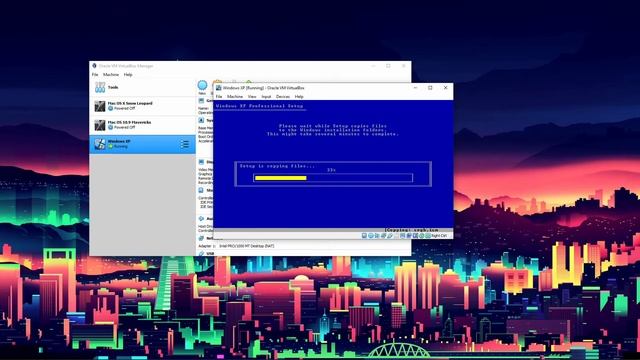Open Machine menu in VirtualBox Manager window
The height and width of the screenshot is (360, 640).
(x=111, y=75)
